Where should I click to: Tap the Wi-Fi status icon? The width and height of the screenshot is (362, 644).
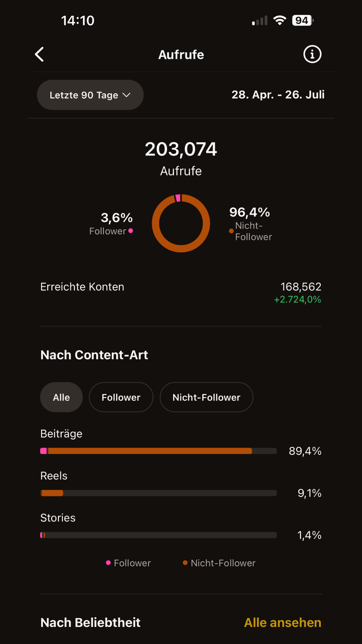pyautogui.click(x=280, y=20)
